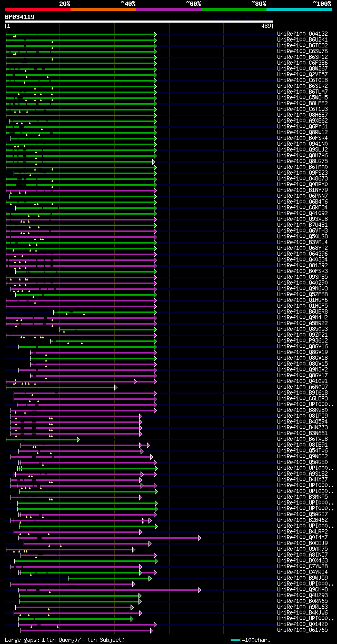Open hit UniRef100_Q8H7A6
337x644 pixels.
click(x=302, y=156)
